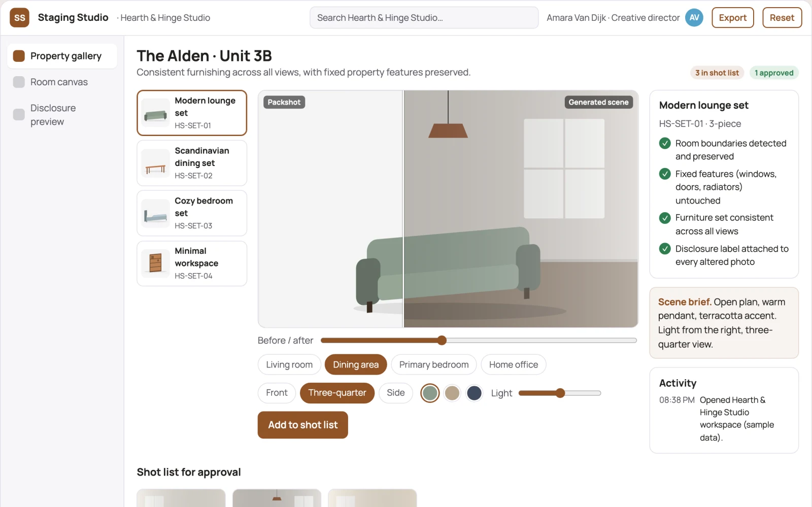Screen dimensions: 812x507
Task: Click the Cozy bedroom set bed thumbnail
Action: click(155, 214)
